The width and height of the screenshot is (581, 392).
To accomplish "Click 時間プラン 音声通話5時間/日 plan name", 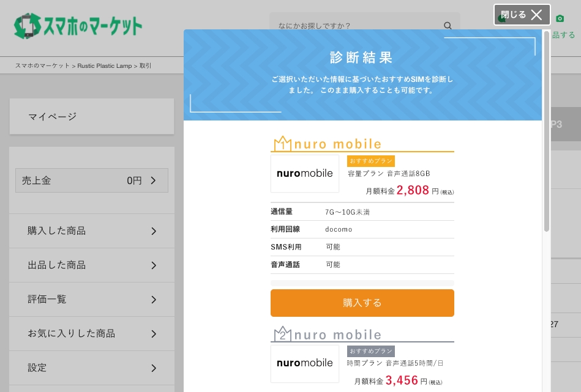I will 395,363.
